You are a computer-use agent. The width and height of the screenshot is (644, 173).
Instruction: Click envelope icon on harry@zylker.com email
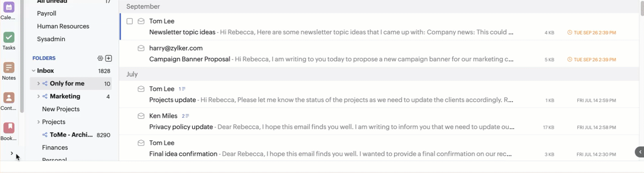point(141,48)
